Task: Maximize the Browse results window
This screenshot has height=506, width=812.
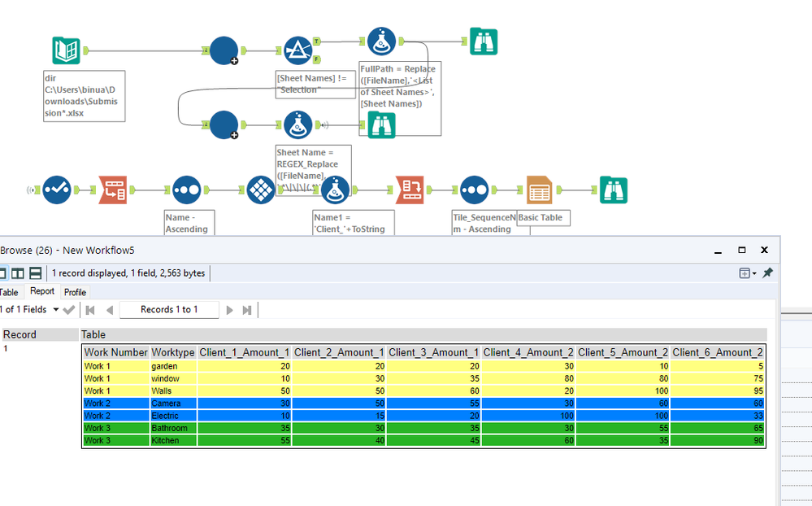Action: 741,250
